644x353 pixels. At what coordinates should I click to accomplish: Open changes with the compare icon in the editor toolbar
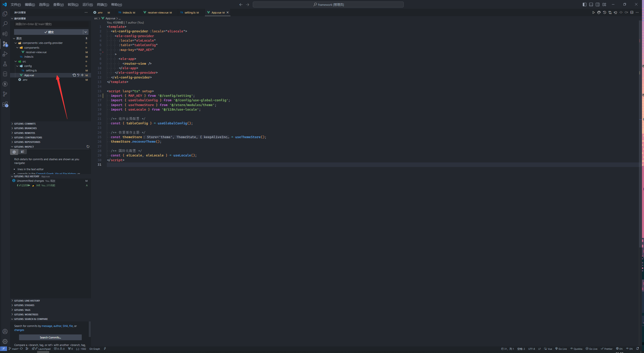click(610, 13)
